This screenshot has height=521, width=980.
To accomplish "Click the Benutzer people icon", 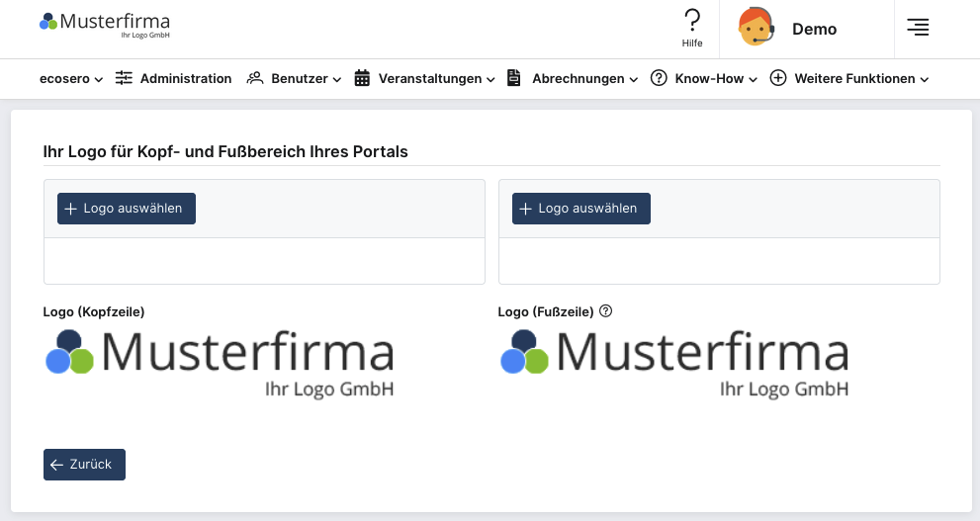I will [x=254, y=78].
